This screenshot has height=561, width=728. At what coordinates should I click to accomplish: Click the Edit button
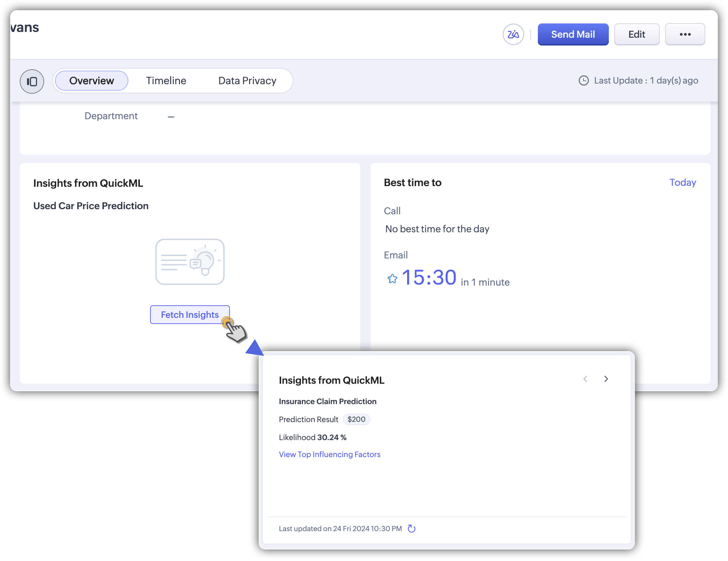[637, 34]
